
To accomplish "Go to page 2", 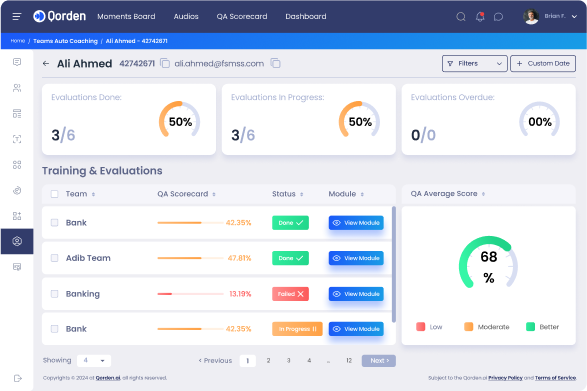I will coord(268,361).
